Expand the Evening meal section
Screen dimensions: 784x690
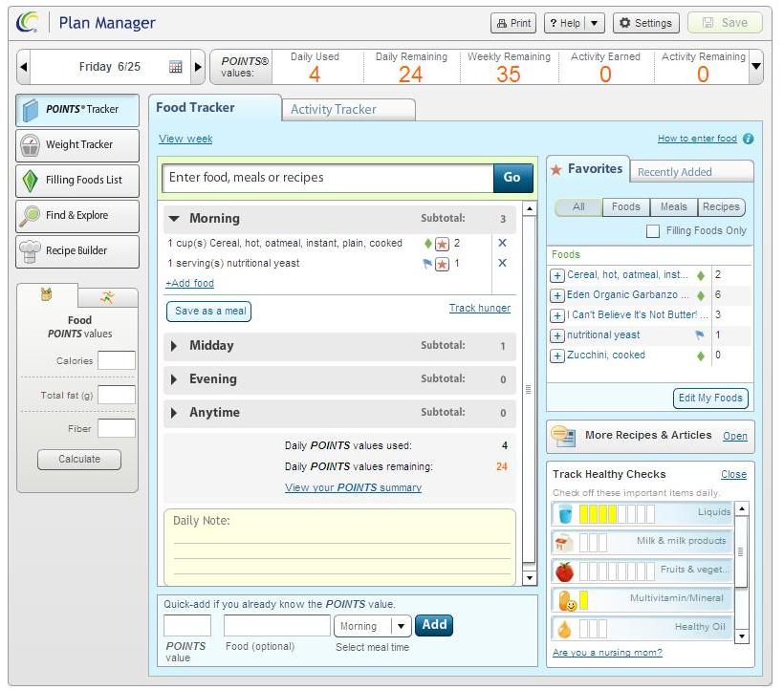pos(174,379)
